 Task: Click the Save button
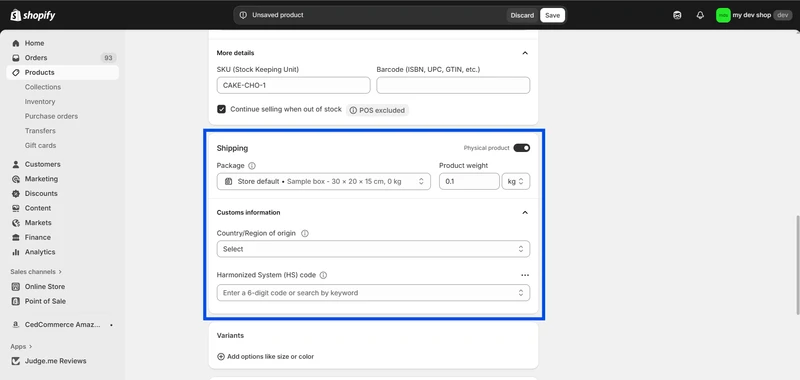[x=552, y=15]
